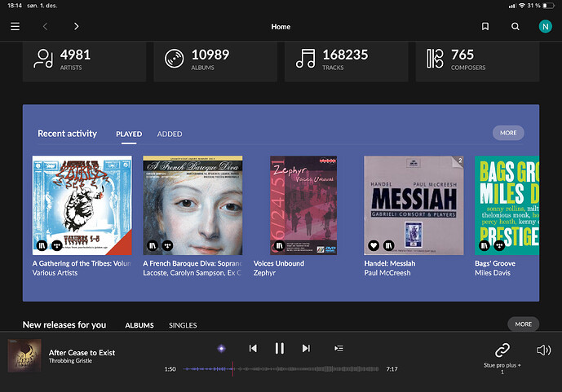Click Tidal badge on Bags' Groove cover

tap(500, 245)
